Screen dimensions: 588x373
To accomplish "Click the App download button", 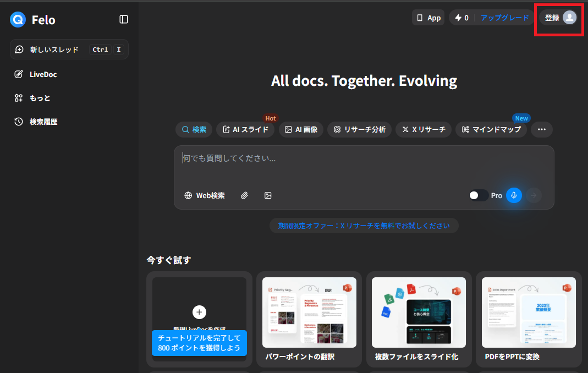I will point(428,18).
